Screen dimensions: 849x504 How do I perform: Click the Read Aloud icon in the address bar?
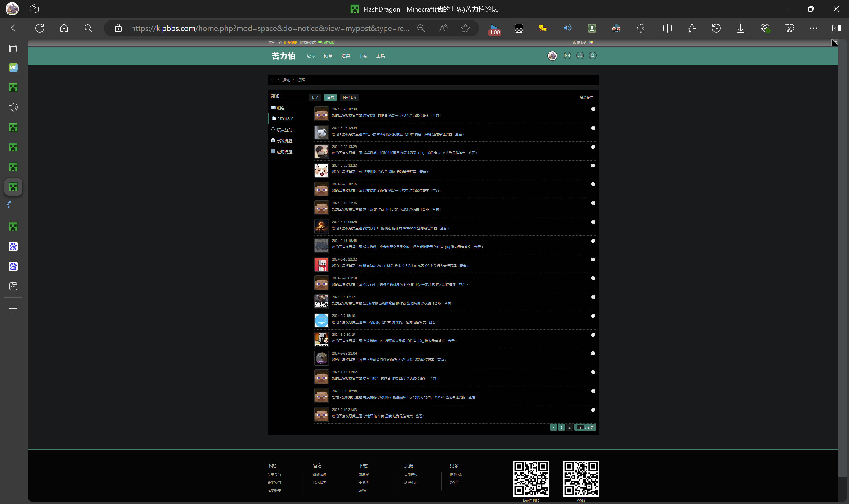443,28
